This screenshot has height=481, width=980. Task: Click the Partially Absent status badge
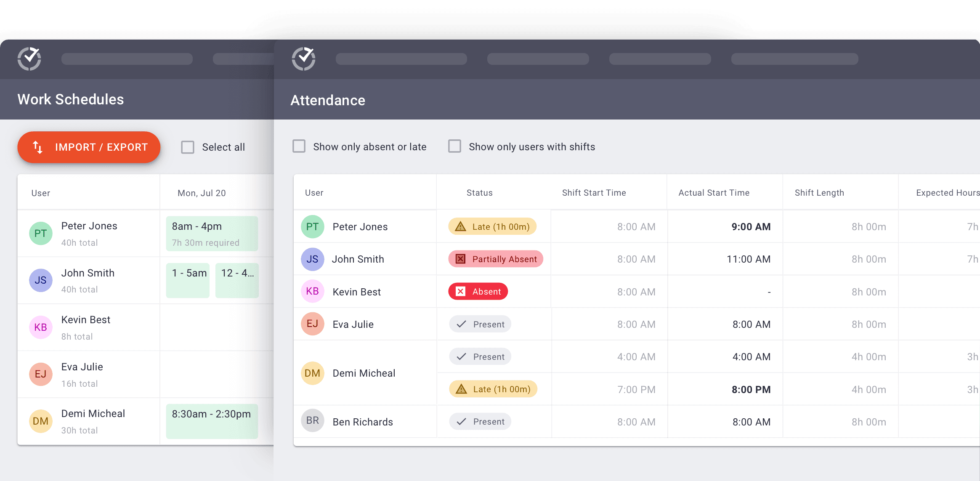tap(496, 259)
